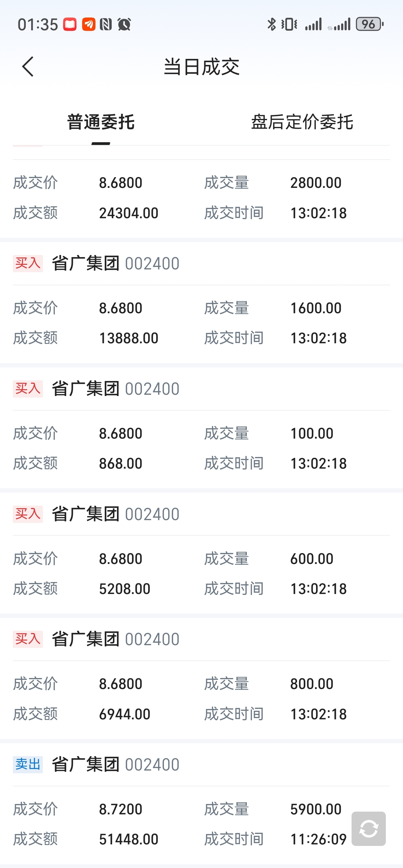Viewport: 403px width, 868px height.
Task: Tap the vibrate mode status icon
Action: [x=289, y=24]
